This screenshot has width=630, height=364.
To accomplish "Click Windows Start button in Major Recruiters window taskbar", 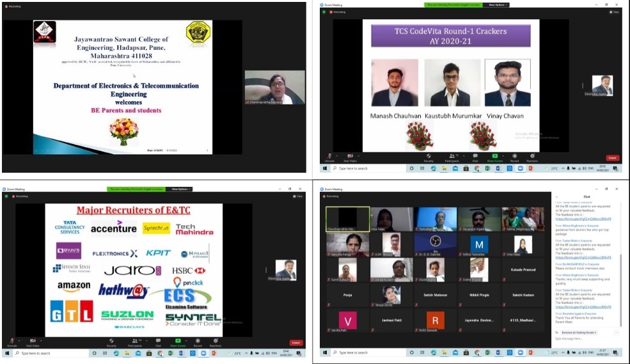I will (7, 353).
